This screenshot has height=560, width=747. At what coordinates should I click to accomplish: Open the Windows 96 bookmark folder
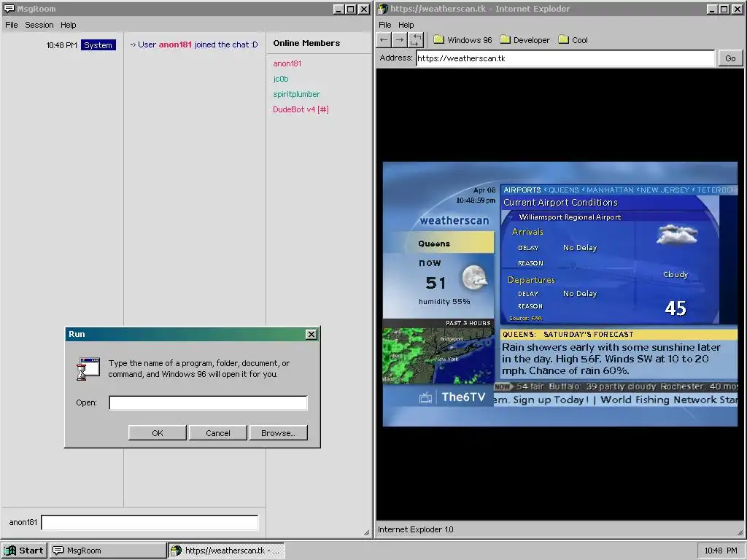point(462,40)
